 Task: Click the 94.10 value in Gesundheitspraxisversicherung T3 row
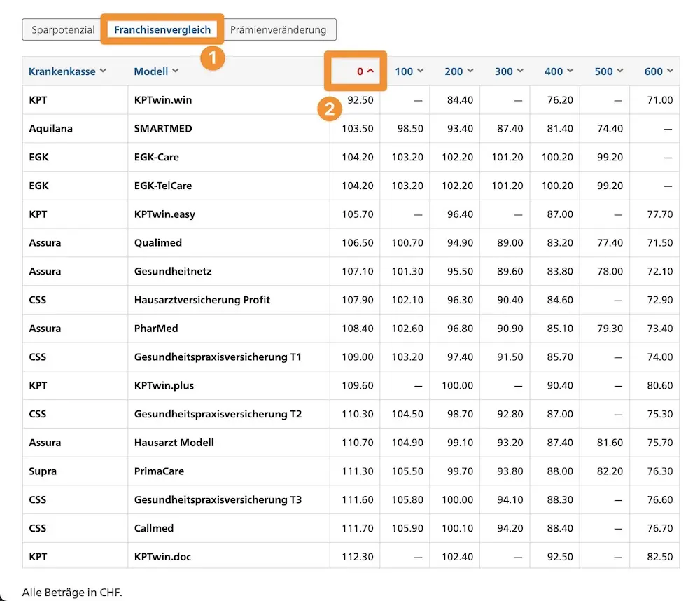(x=510, y=499)
